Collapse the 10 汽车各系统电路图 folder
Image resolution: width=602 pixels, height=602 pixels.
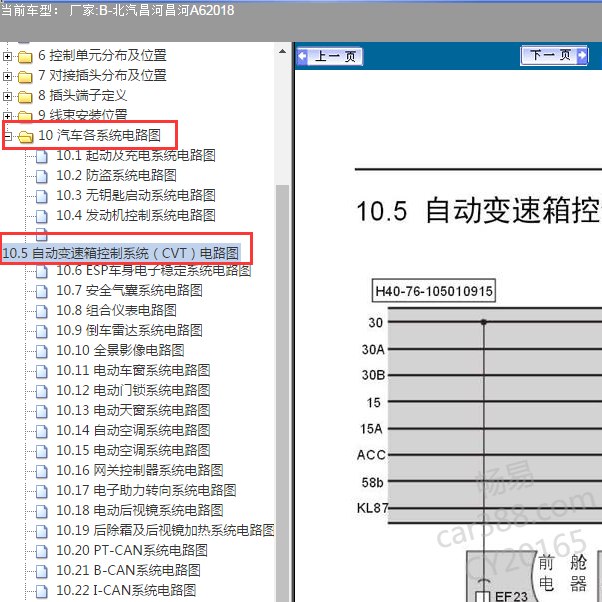pos(8,136)
